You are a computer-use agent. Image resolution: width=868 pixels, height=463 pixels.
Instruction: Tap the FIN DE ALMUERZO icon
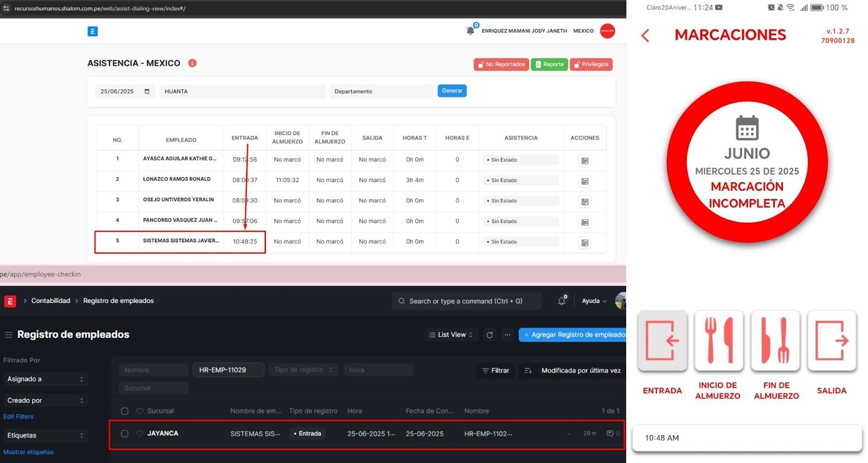point(775,340)
